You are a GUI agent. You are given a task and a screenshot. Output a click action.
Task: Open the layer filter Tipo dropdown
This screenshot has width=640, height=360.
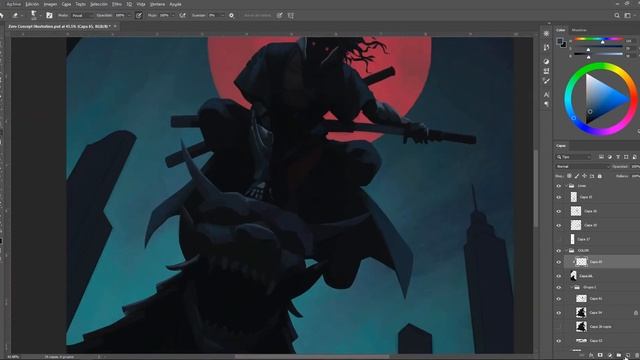[x=573, y=157]
